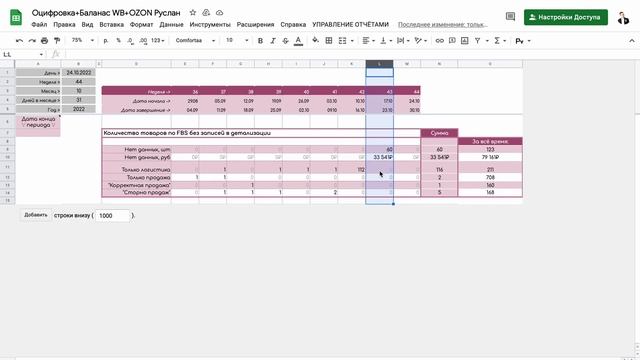This screenshot has height=360, width=640.
Task: Open text rotation dropdown
Action: tap(420, 40)
